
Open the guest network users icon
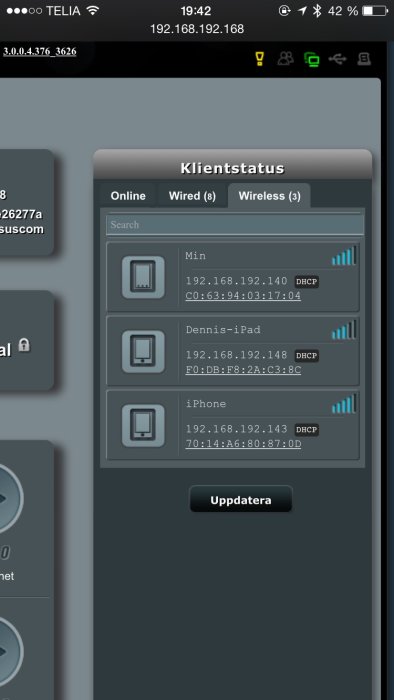click(x=286, y=58)
